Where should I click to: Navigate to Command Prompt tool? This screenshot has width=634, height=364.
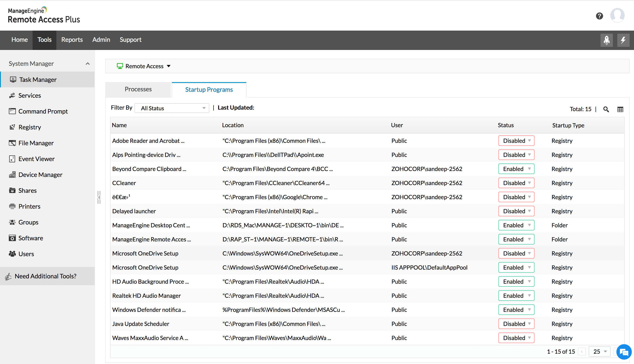coord(43,111)
